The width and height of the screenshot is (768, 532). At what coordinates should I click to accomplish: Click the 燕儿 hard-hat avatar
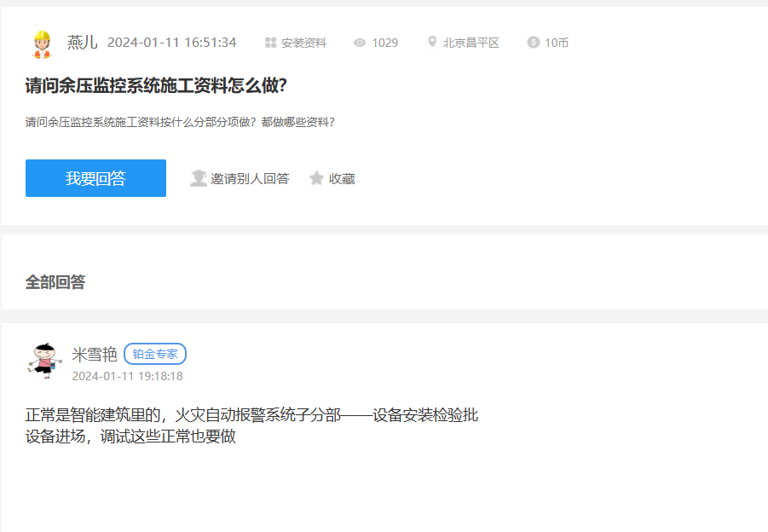41,43
